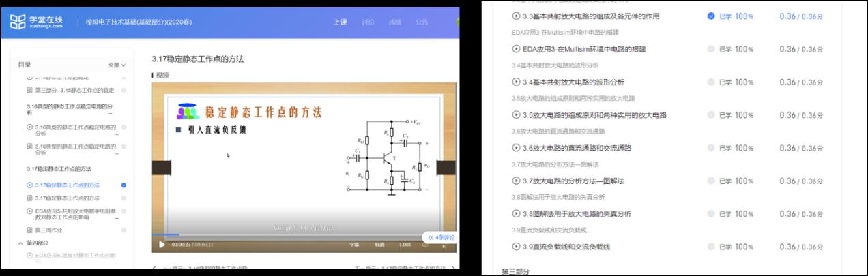Screen dimensions: 868x276
Task: Open the 成绩 tab
Action: (x=395, y=22)
